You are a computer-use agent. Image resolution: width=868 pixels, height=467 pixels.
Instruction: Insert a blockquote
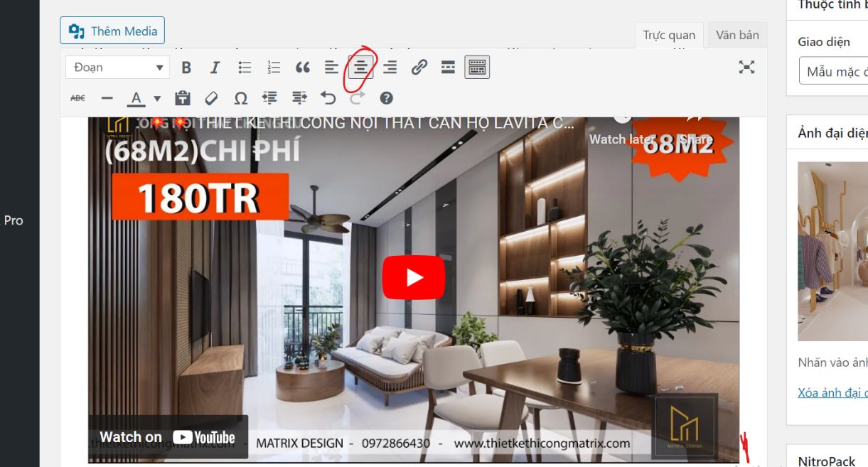tap(303, 68)
